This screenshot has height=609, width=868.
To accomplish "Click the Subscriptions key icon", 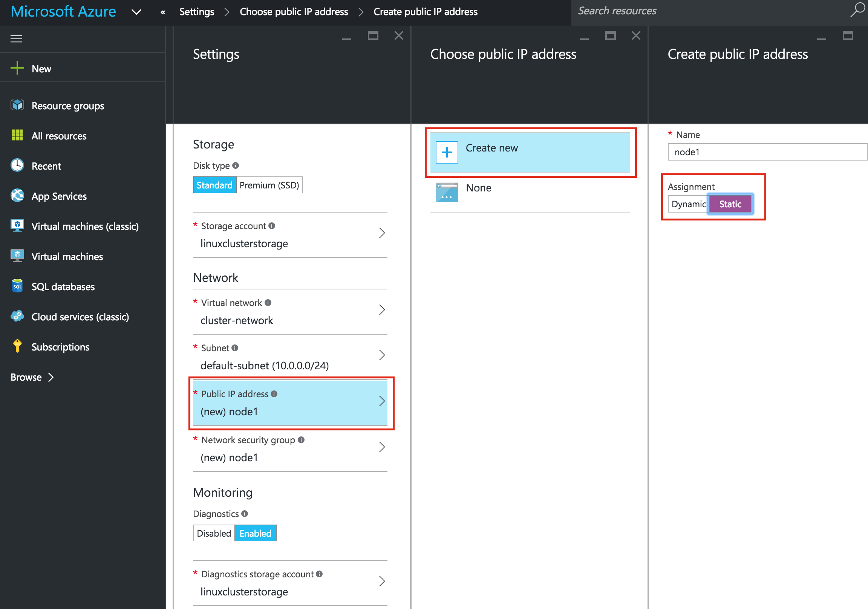I will (x=17, y=346).
